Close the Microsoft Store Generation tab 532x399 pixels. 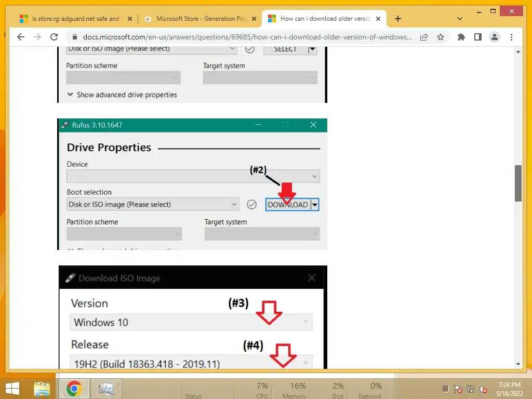(254, 19)
